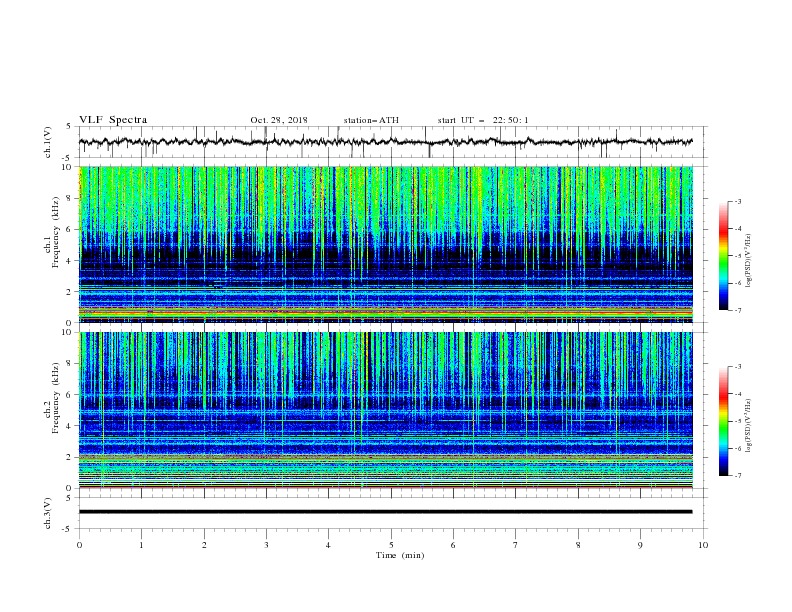This screenshot has height=612, width=792.
Task: Click the lower PSD color scale bar
Action: (723, 421)
